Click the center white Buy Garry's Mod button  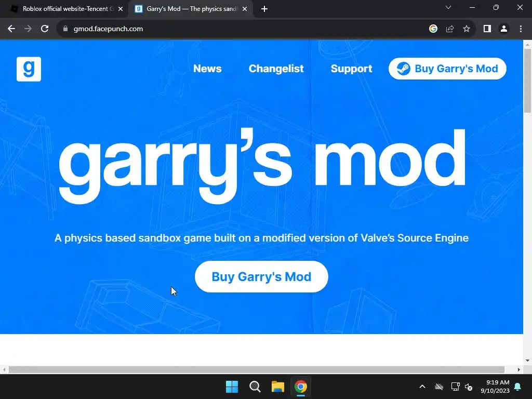tap(262, 276)
